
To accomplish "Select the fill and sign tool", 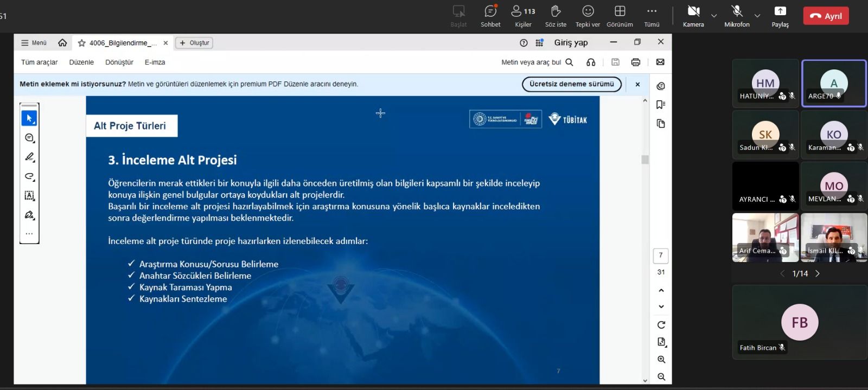I will click(x=29, y=215).
